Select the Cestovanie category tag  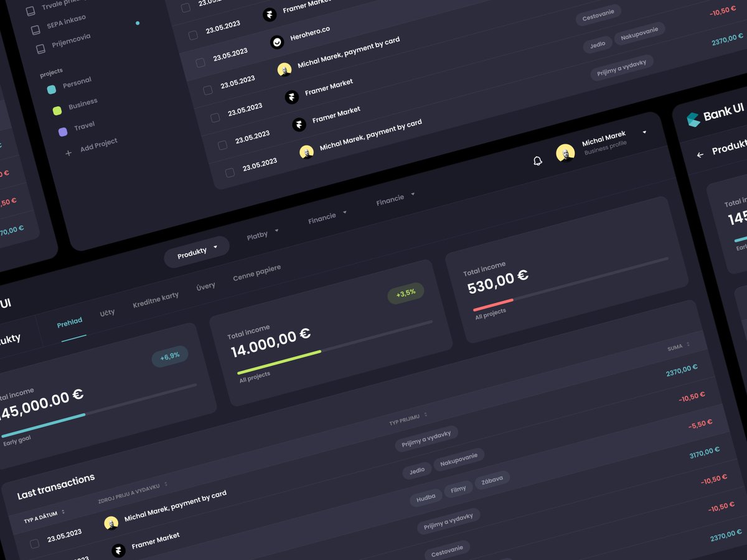598,11
